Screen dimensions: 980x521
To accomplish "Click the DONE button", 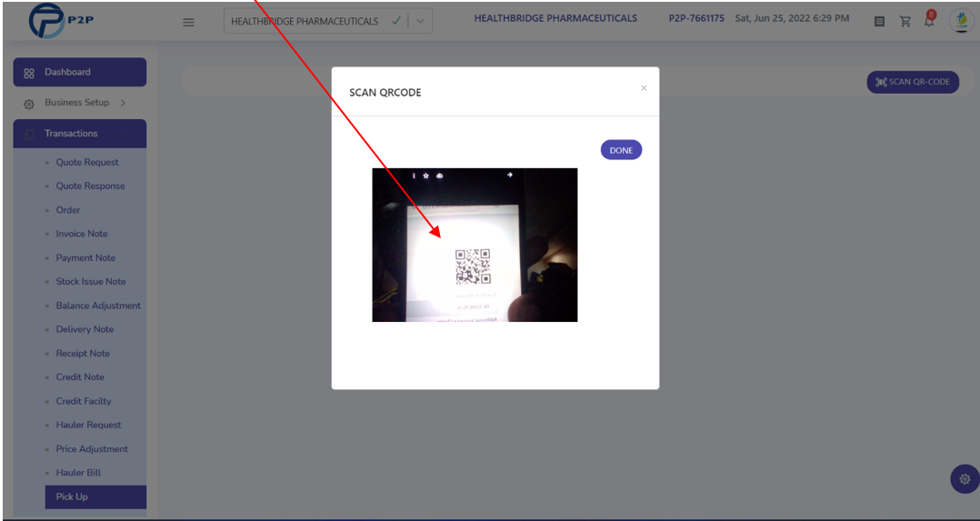I will click(621, 150).
